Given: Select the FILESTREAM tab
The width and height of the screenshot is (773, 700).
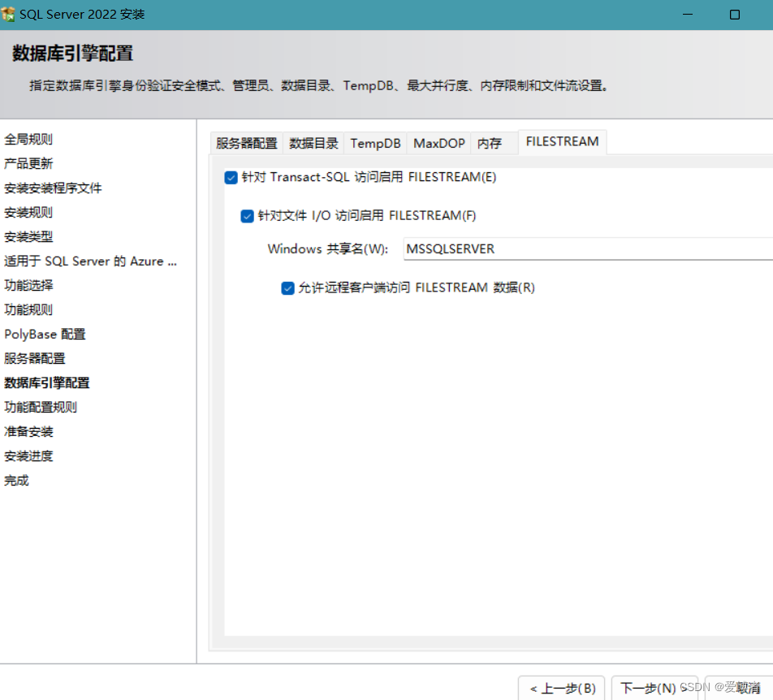Looking at the screenshot, I should tap(562, 140).
